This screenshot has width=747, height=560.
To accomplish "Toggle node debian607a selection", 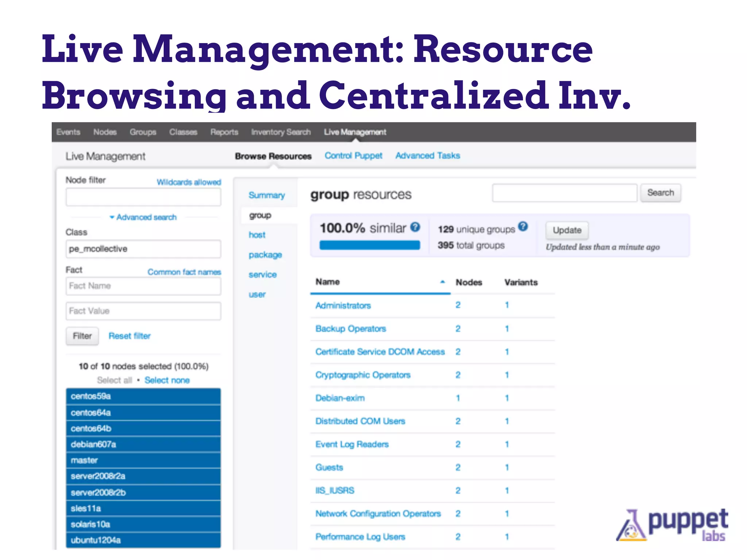I will 143,444.
